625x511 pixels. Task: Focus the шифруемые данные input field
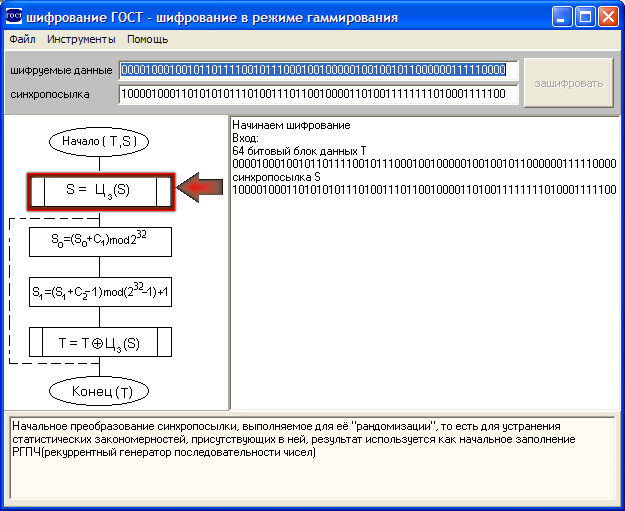click(x=318, y=70)
